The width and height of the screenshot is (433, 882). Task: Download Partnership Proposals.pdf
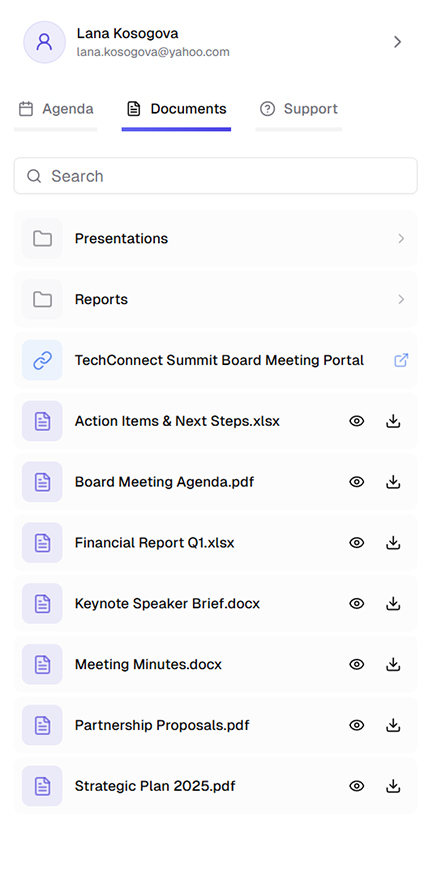pyautogui.click(x=393, y=725)
